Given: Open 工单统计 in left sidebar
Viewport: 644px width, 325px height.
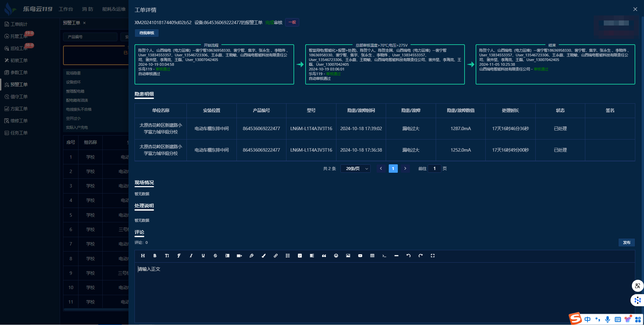Looking at the screenshot, I should 19,24.
